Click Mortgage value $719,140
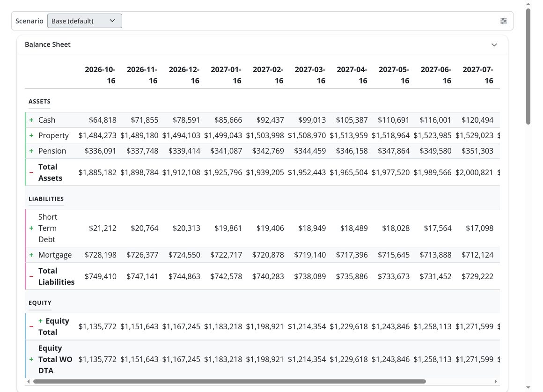This screenshot has height=392, width=543. coord(310,255)
